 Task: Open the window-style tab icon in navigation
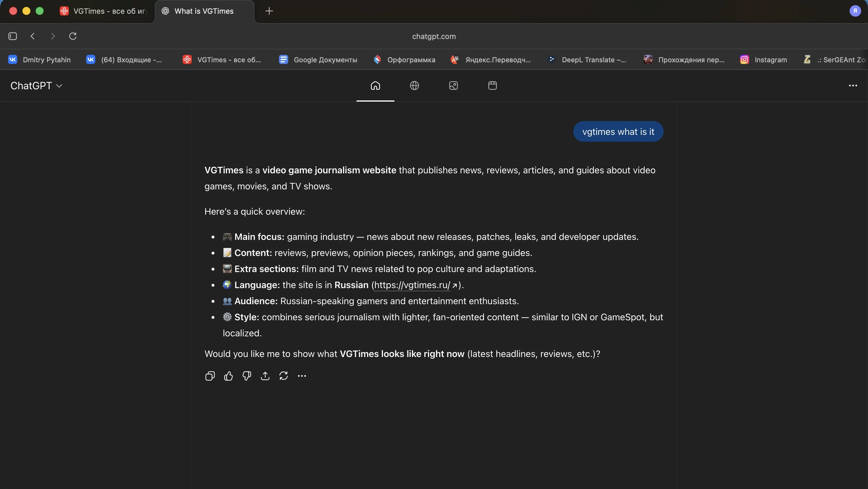(x=492, y=86)
